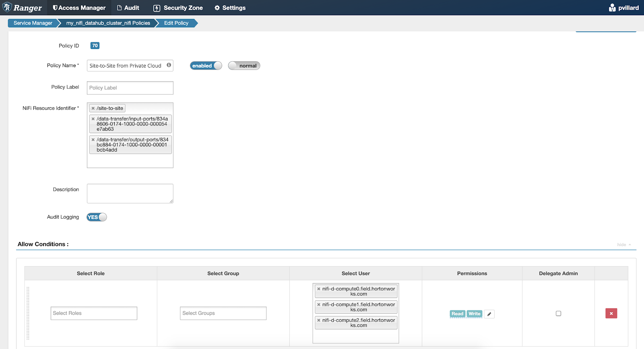Click inside the Description text area

130,193
